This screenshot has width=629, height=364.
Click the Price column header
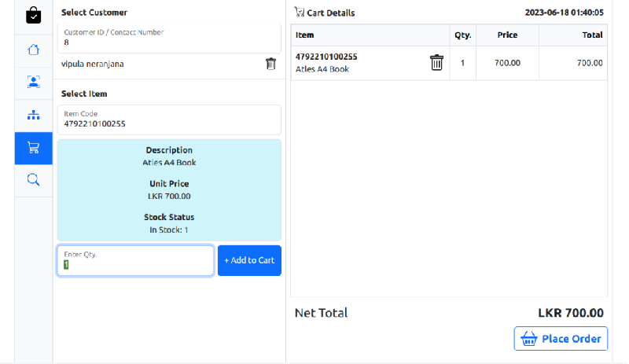click(507, 35)
